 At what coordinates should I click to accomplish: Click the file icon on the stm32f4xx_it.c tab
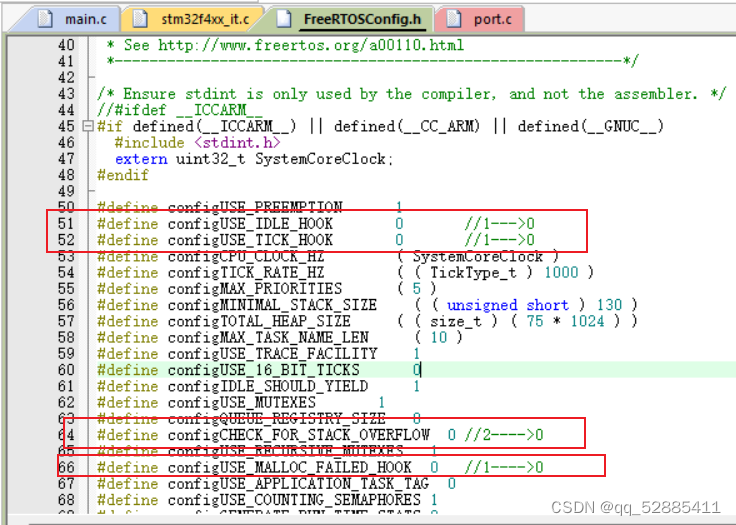coord(140,19)
